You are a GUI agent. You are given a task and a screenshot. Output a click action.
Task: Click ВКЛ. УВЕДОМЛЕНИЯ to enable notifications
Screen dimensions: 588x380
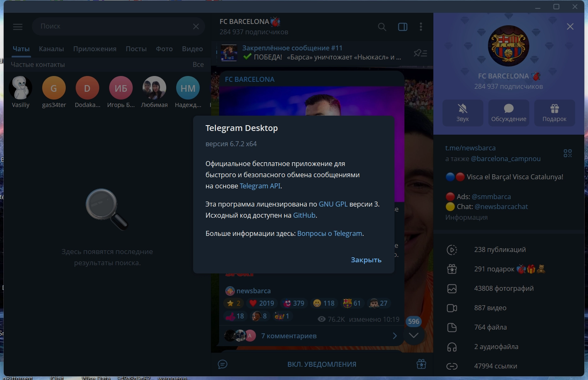(322, 364)
